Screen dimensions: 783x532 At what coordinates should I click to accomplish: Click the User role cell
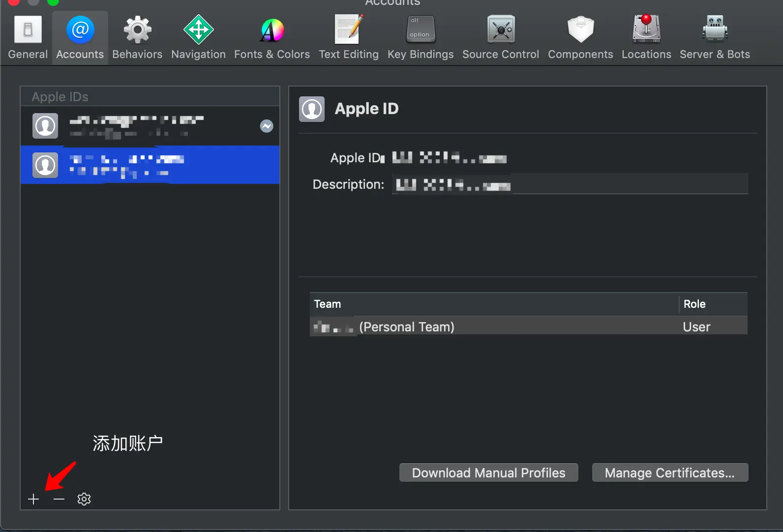coord(696,327)
